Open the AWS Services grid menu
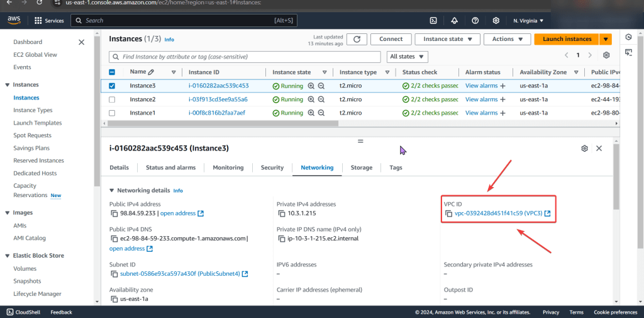This screenshot has width=644, height=318. click(x=39, y=21)
